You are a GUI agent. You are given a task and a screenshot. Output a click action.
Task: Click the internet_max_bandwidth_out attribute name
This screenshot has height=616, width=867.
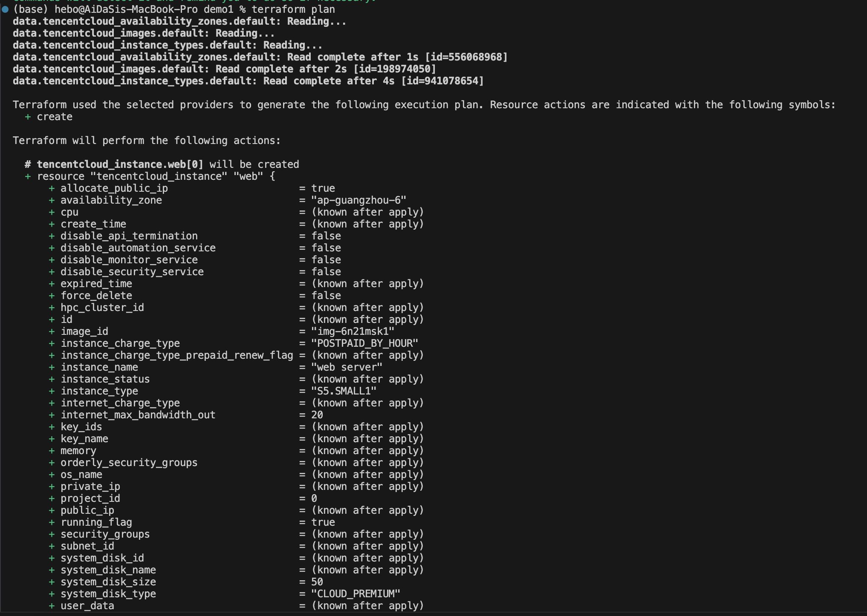point(138,415)
